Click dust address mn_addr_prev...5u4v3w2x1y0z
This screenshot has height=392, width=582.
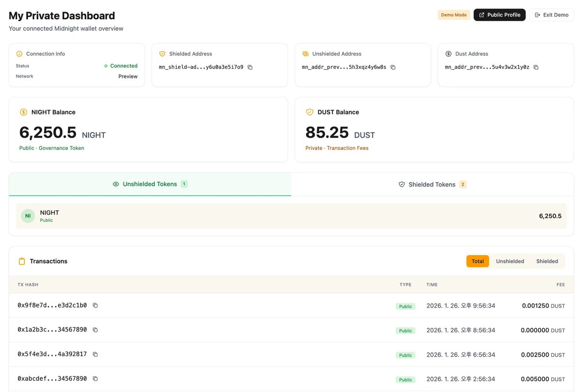(487, 67)
